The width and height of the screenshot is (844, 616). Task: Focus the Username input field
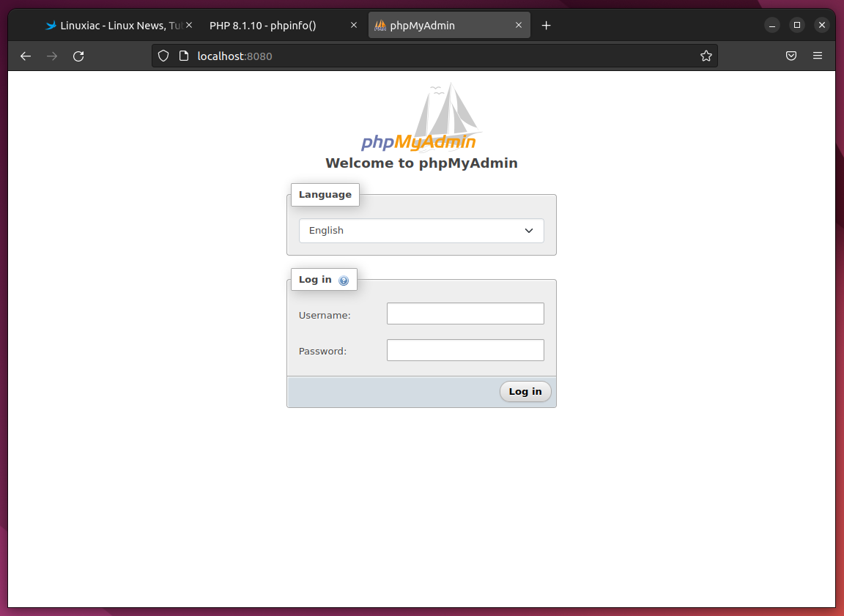click(466, 313)
